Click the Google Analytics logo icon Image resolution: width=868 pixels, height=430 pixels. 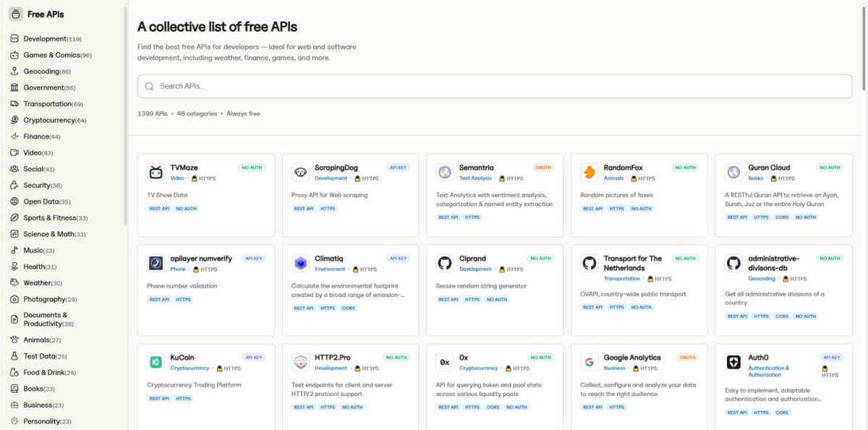[590, 362]
